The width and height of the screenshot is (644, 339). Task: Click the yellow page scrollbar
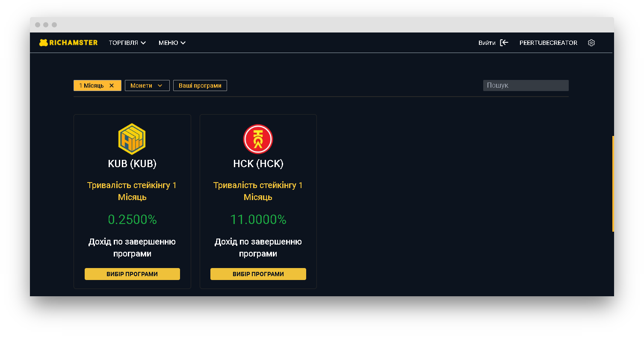click(613, 184)
